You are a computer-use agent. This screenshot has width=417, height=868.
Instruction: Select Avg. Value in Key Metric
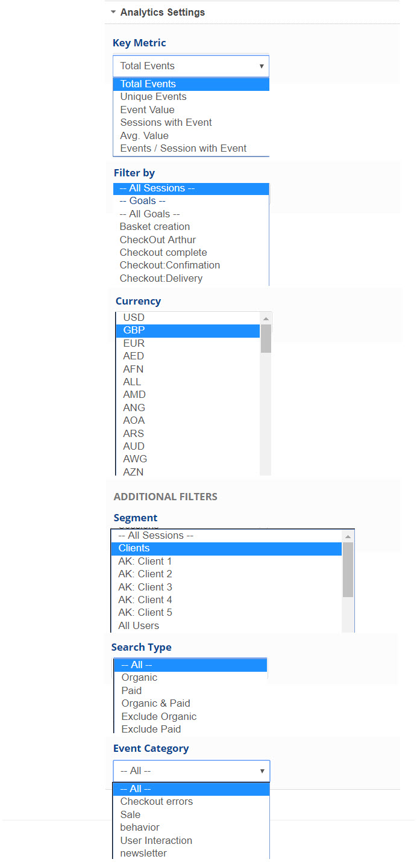[144, 135]
